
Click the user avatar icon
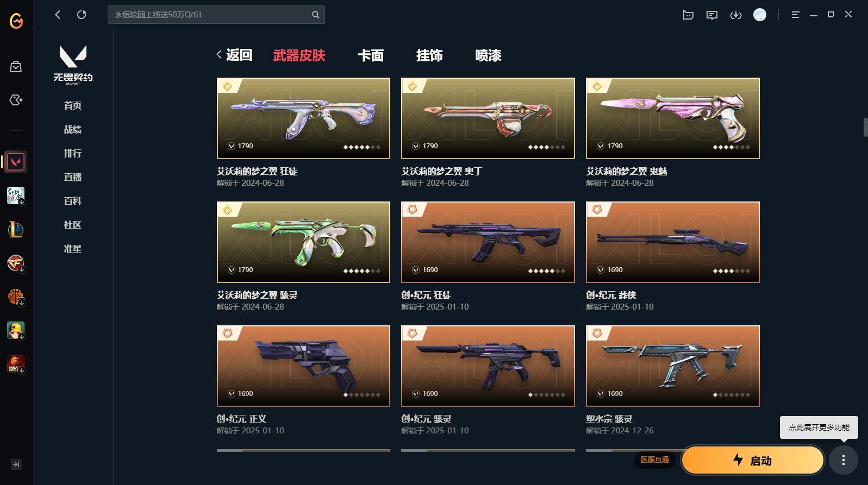[x=760, y=15]
